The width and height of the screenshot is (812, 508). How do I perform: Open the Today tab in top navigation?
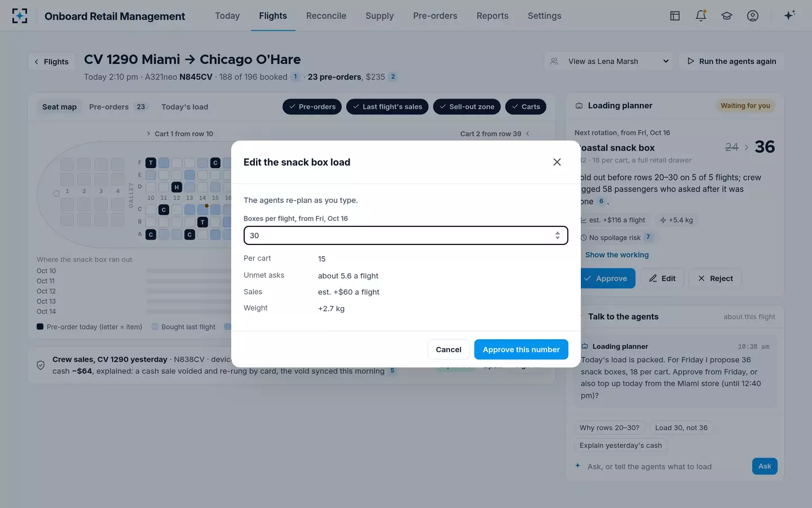[x=227, y=16]
